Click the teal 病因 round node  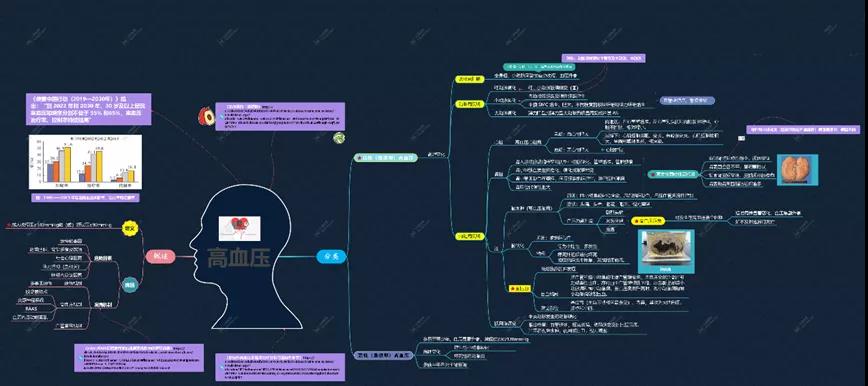130,285
